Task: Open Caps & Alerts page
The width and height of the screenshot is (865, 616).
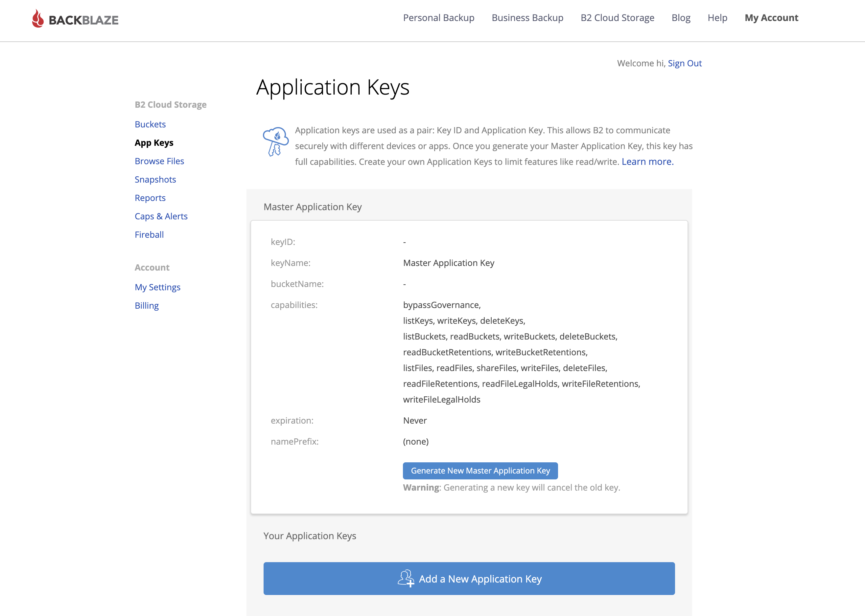Action: pyautogui.click(x=161, y=216)
